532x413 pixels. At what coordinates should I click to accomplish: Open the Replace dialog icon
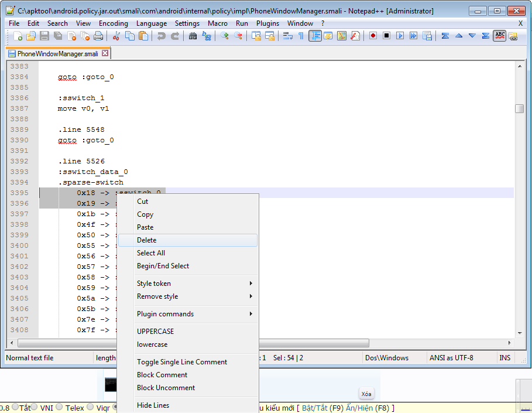(206, 36)
